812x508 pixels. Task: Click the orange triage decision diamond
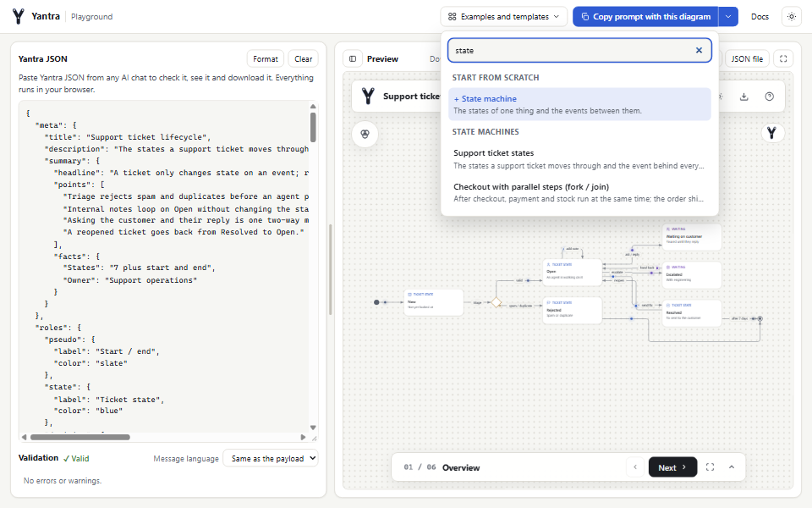coord(497,302)
